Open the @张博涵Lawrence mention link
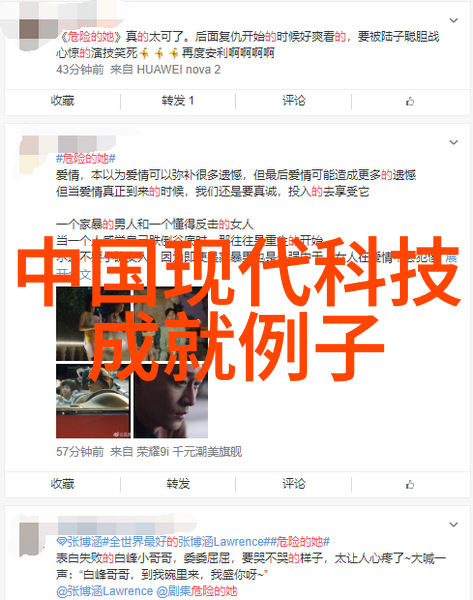 click(104, 591)
